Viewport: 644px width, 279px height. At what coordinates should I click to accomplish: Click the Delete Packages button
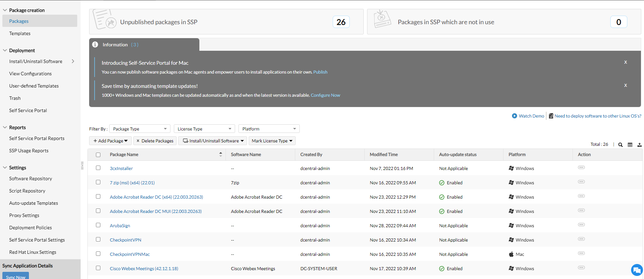pyautogui.click(x=155, y=141)
